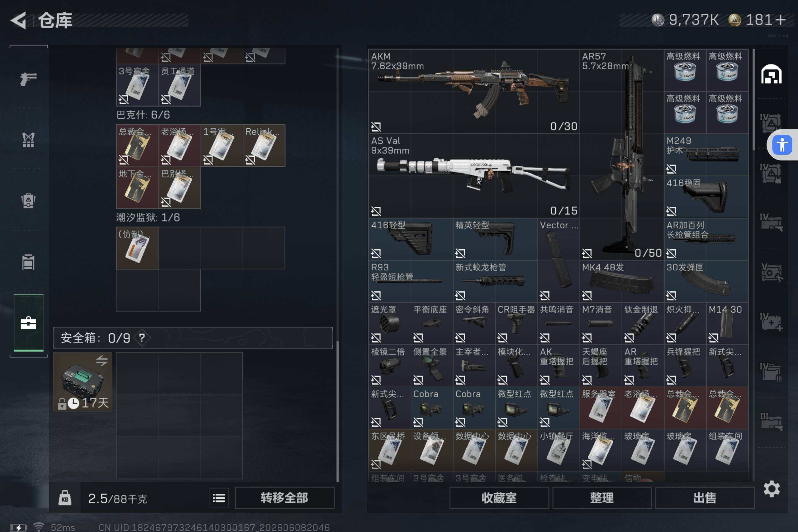Select the 共鸣消音 suppressor

tap(559, 324)
